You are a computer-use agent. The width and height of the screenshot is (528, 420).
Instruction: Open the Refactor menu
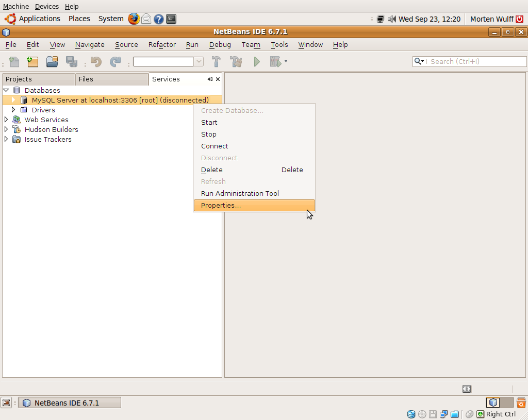click(x=162, y=44)
